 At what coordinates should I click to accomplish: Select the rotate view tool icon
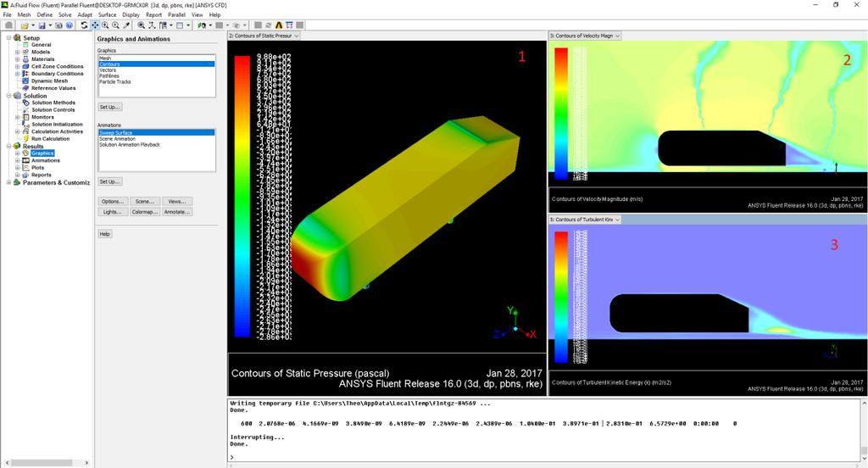pos(84,25)
